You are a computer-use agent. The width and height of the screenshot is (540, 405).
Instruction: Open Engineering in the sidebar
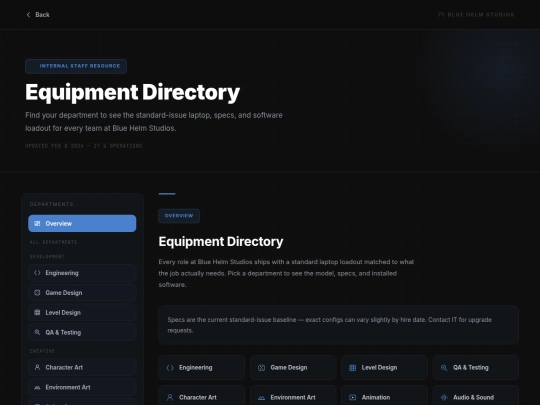[x=82, y=273]
